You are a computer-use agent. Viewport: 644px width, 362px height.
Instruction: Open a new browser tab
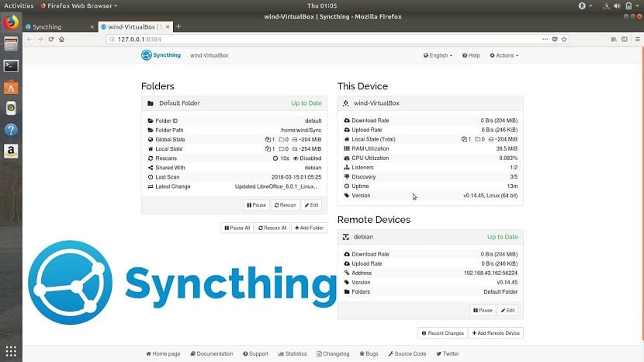click(x=178, y=26)
